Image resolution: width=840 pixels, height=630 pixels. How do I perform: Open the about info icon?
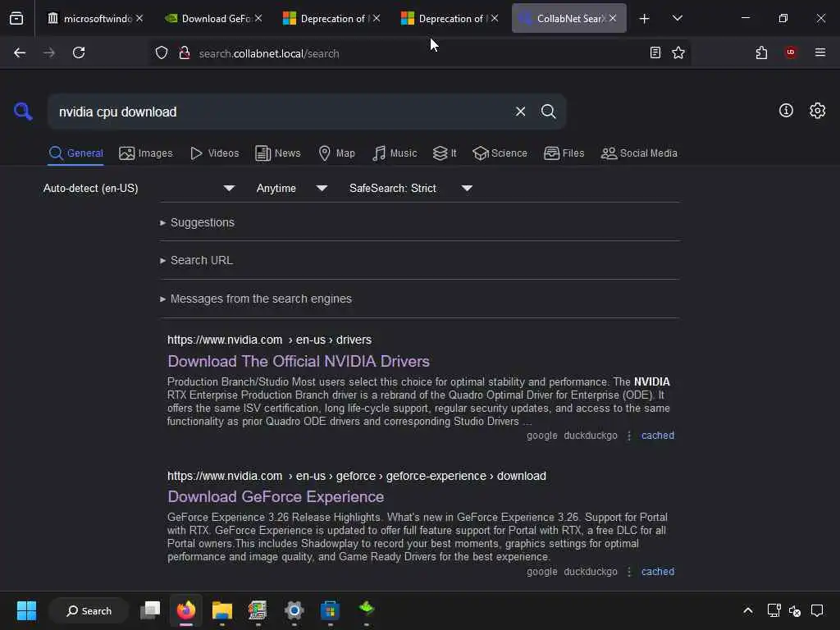point(786,111)
